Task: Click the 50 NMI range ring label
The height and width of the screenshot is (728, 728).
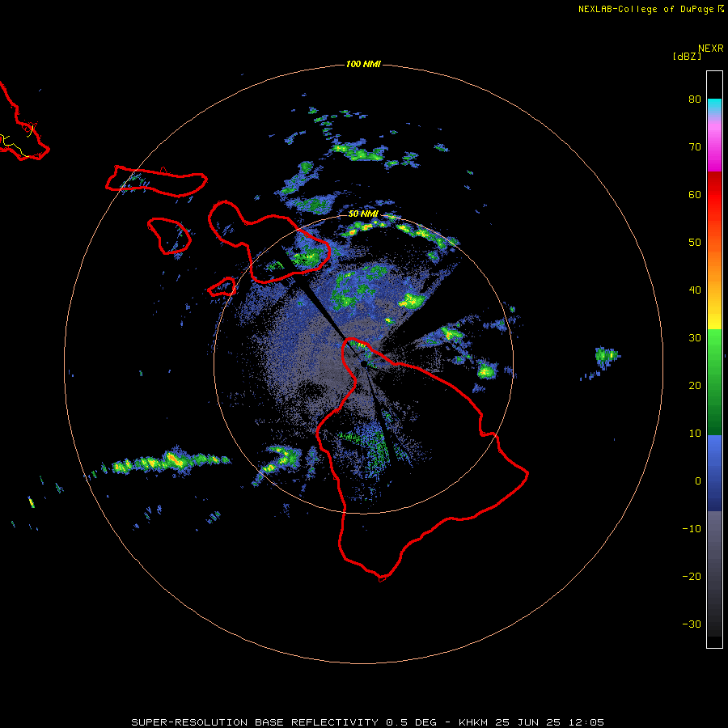Action: (363, 214)
